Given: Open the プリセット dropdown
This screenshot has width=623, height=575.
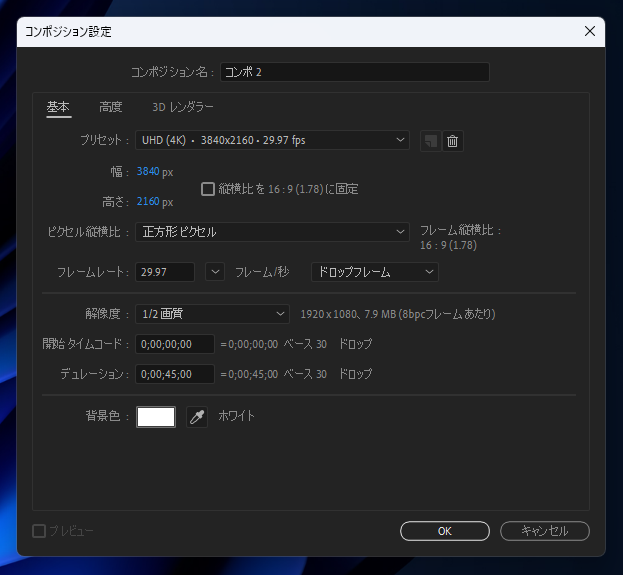Looking at the screenshot, I should pyautogui.click(x=272, y=140).
